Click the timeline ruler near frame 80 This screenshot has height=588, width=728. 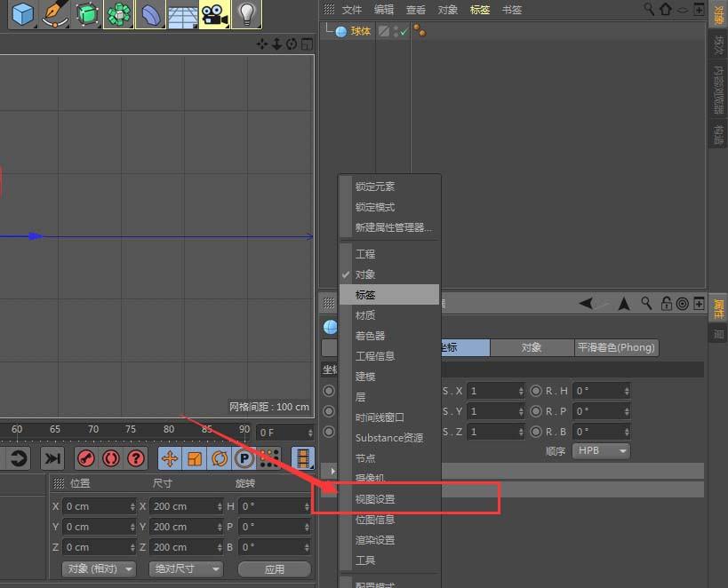coord(169,429)
